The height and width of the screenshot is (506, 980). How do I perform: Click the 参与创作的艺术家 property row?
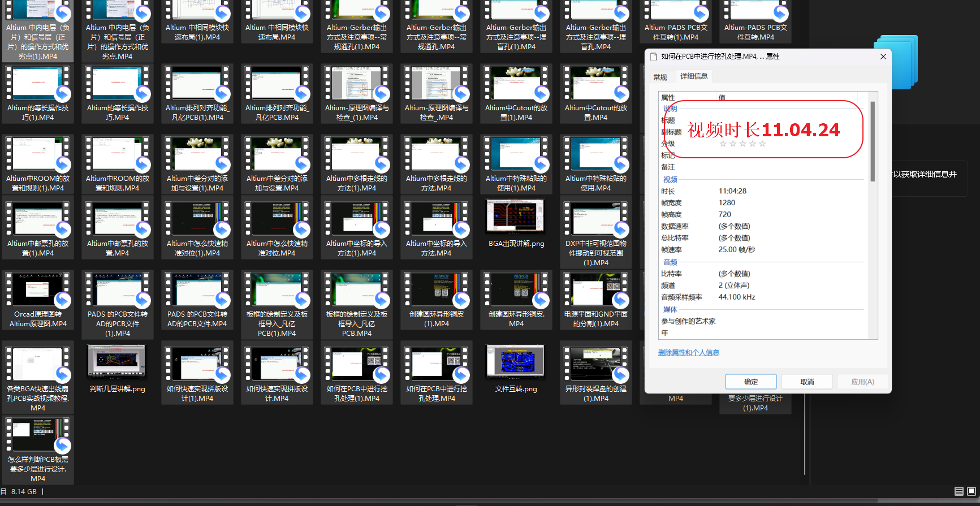(763, 321)
